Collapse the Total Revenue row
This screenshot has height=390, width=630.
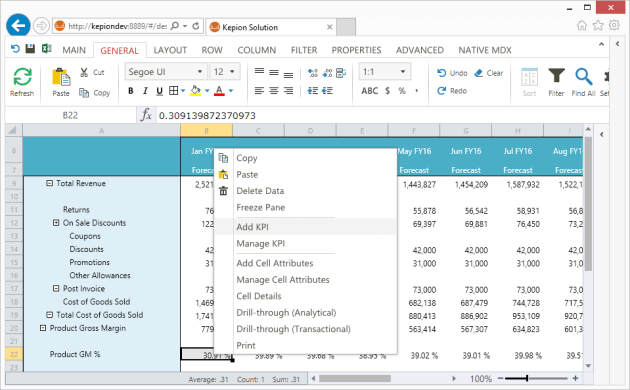tap(49, 183)
